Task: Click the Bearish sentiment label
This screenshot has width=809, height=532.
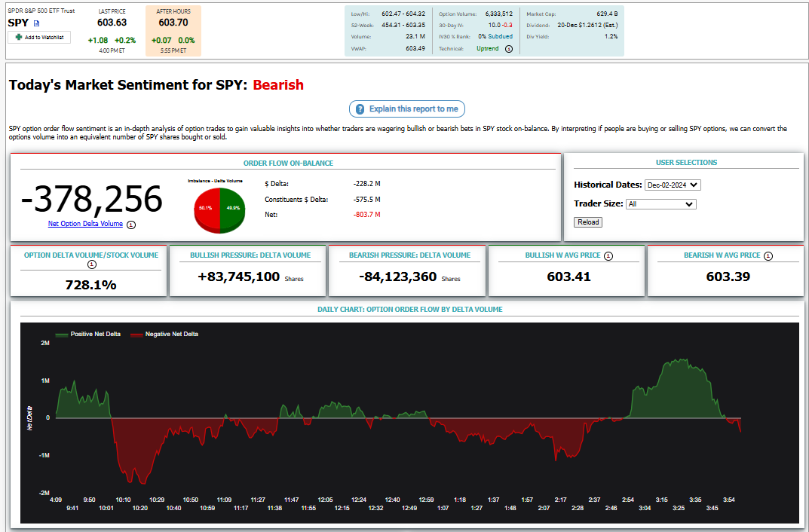Action: (x=278, y=85)
